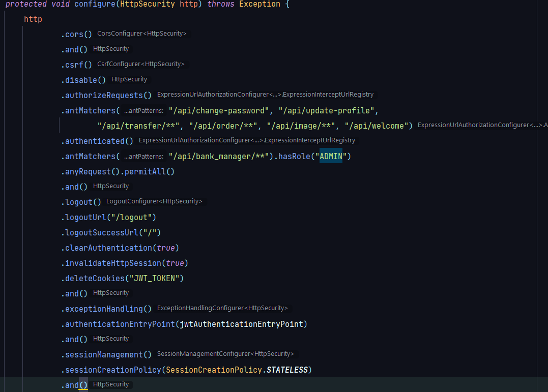Click the ...antPatterns: parameter hint
Viewport: 548px width, 392px height.
(143, 110)
